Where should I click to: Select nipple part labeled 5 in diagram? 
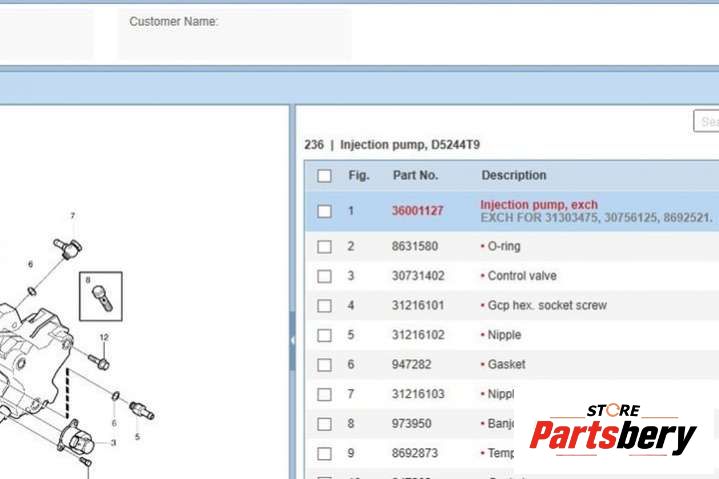(141, 410)
